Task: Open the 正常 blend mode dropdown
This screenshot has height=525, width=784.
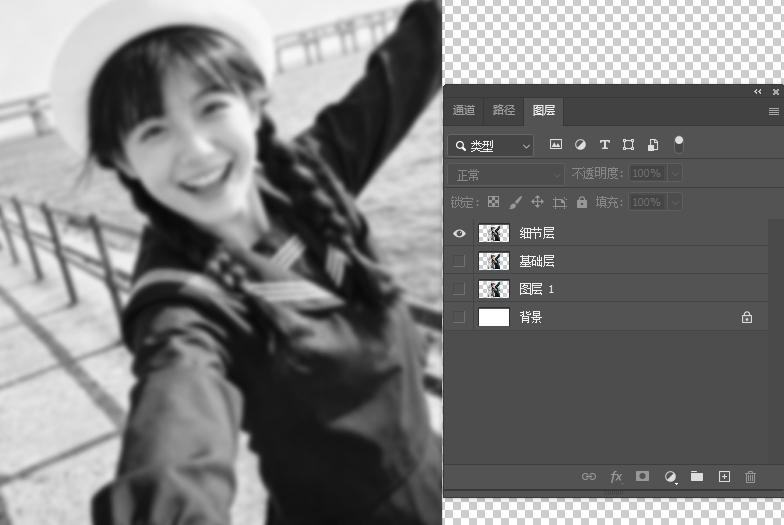Action: point(506,174)
